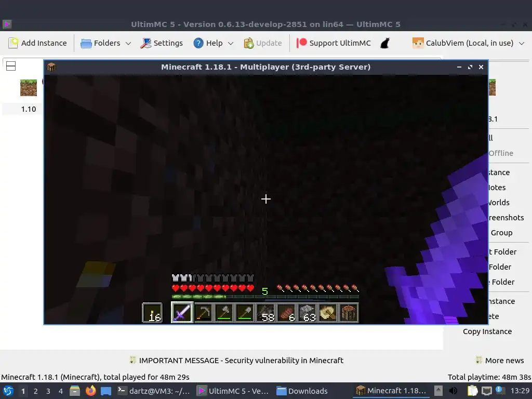Click the Minecraft window title icon
This screenshot has width=532, height=399.
pyautogui.click(x=51, y=67)
